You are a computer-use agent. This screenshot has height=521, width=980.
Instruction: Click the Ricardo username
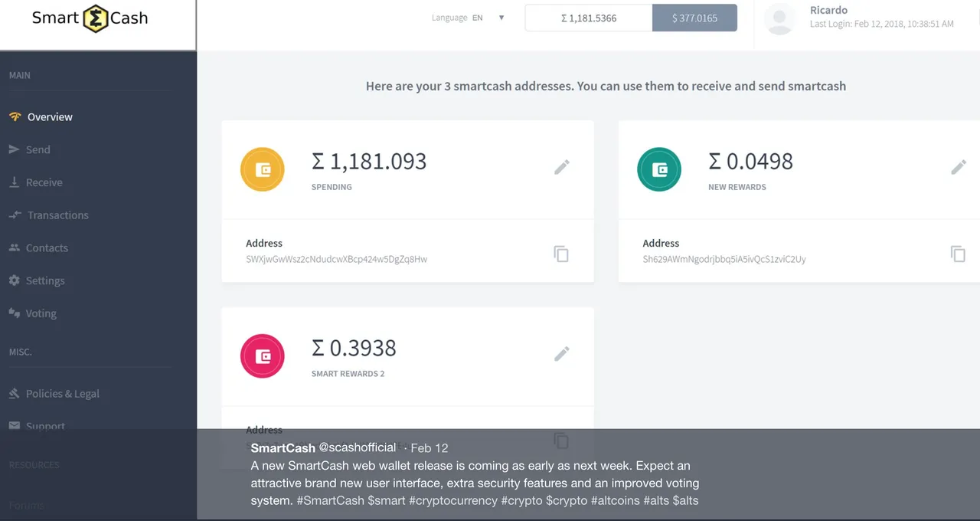coord(828,11)
